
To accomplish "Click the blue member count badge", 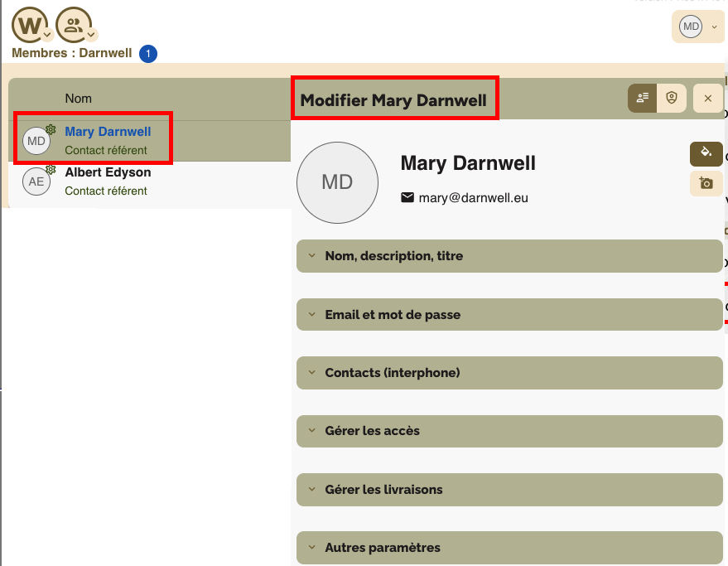I will [x=148, y=54].
